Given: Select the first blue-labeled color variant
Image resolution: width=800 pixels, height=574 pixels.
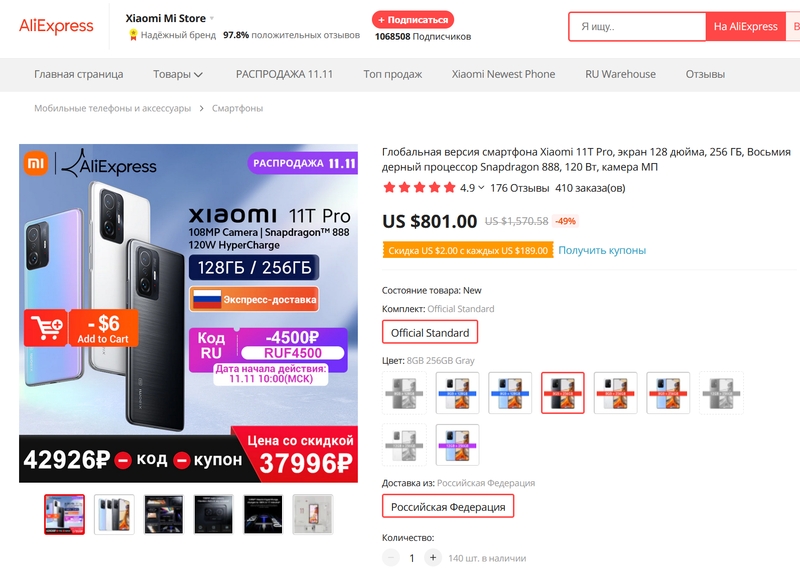Looking at the screenshot, I should point(457,393).
